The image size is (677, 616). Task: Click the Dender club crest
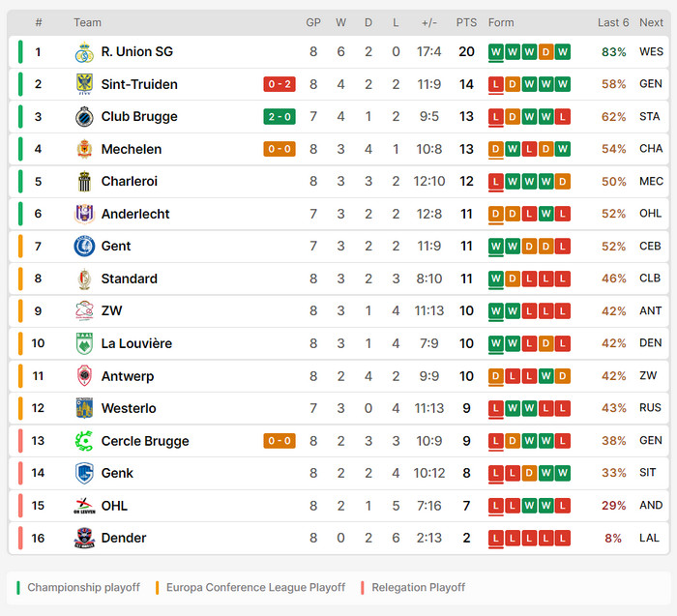pyautogui.click(x=84, y=538)
